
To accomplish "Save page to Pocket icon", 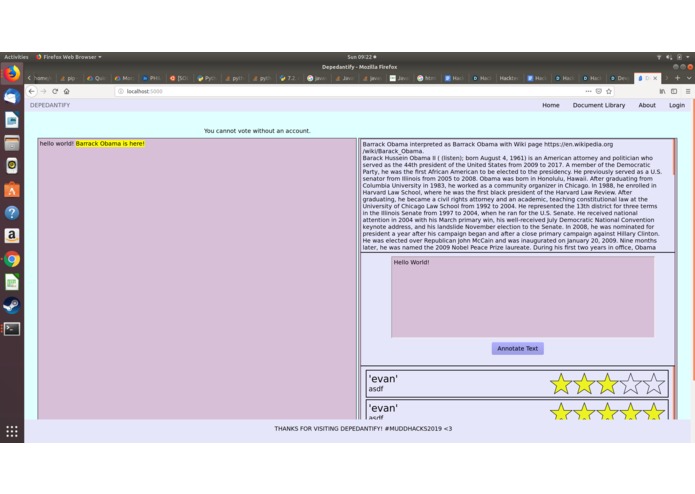I will pyautogui.click(x=598, y=91).
